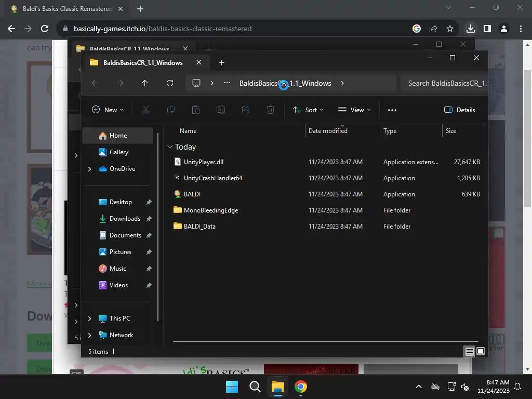Click the Cut scissors icon in Explorer toolbar
532x399 pixels.
pos(145,110)
